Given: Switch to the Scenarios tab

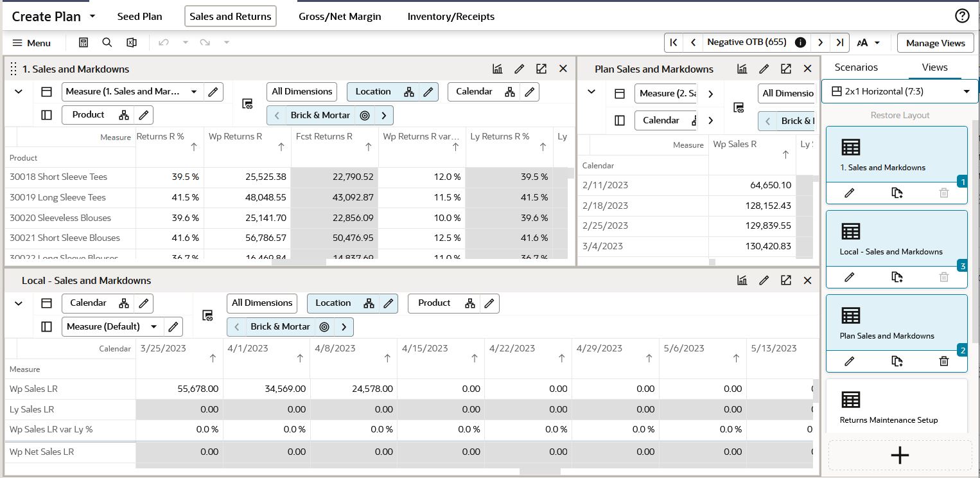Looking at the screenshot, I should click(x=856, y=67).
